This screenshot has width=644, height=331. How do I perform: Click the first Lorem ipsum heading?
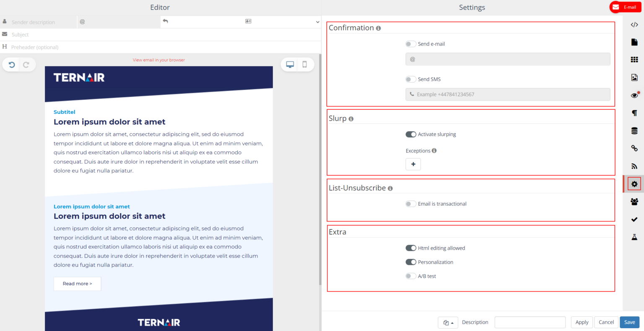pos(109,122)
